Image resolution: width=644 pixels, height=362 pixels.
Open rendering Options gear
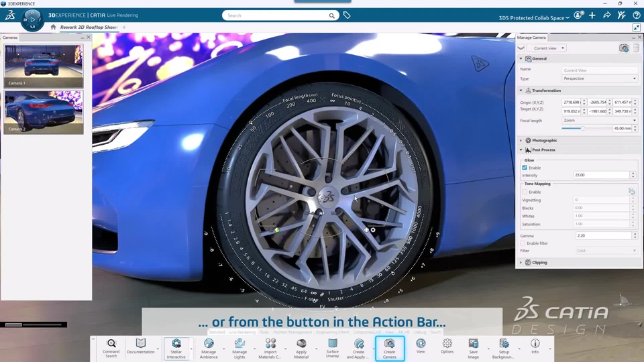tap(447, 346)
